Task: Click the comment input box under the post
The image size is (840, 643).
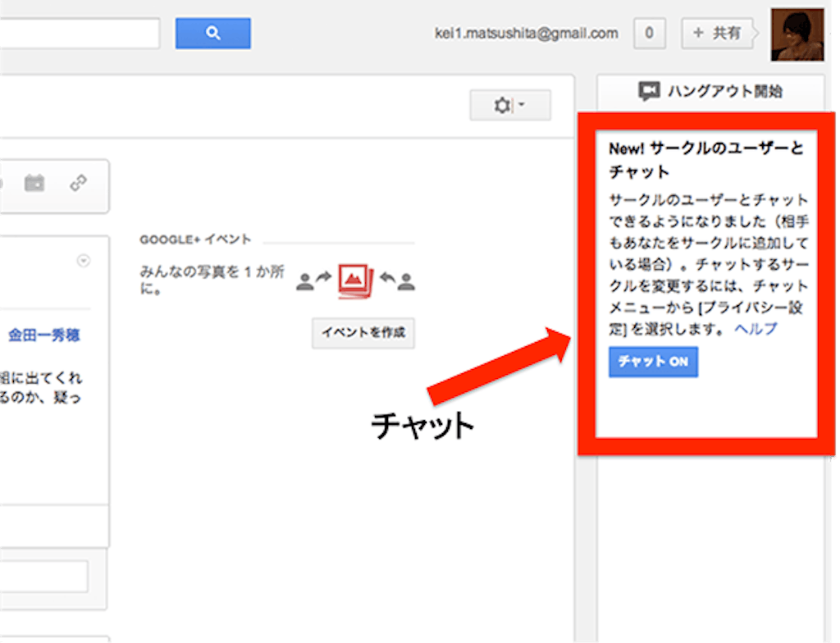Action: tap(43, 577)
